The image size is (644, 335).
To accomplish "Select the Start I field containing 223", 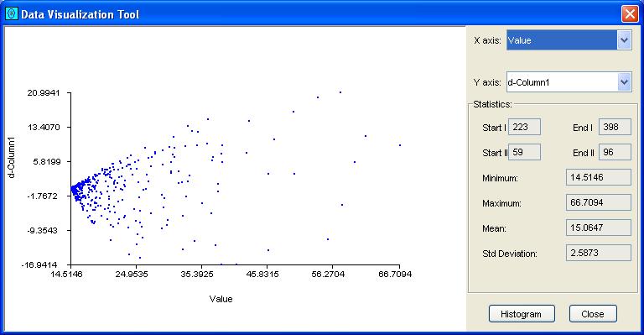I will [x=524, y=127].
